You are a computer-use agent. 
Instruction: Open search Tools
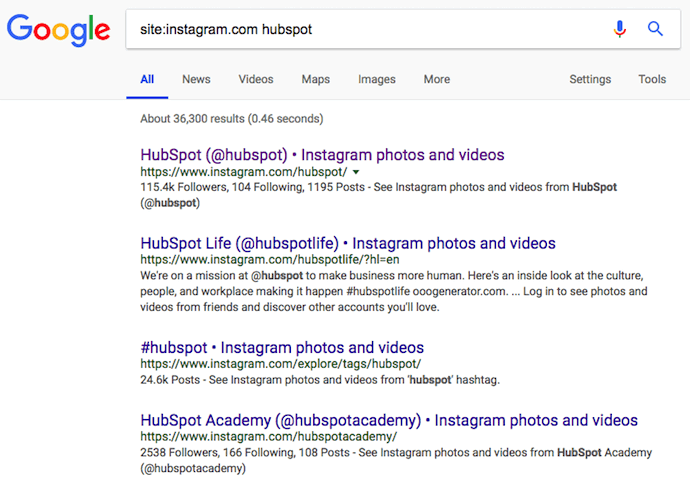(x=652, y=79)
